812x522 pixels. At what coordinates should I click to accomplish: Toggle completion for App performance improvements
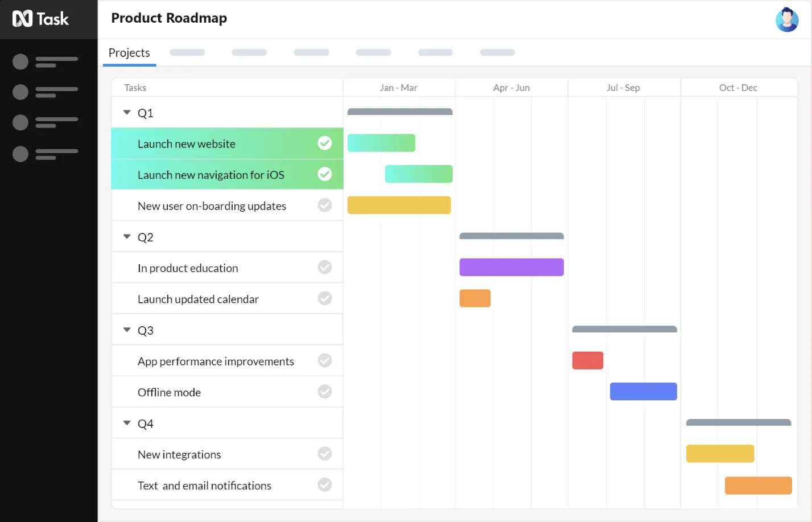point(325,360)
